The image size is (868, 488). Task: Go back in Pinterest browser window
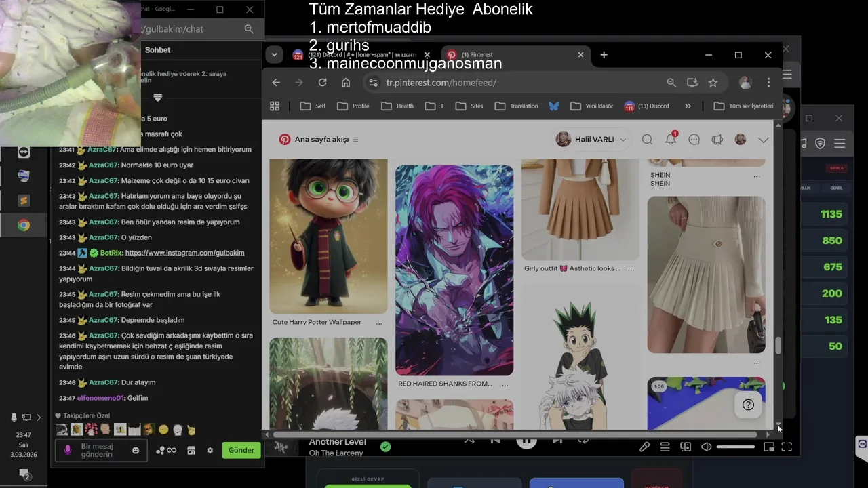click(x=276, y=83)
